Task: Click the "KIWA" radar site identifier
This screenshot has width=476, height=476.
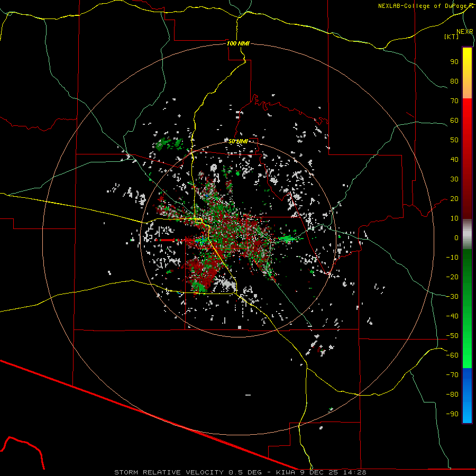Action: click(286, 472)
